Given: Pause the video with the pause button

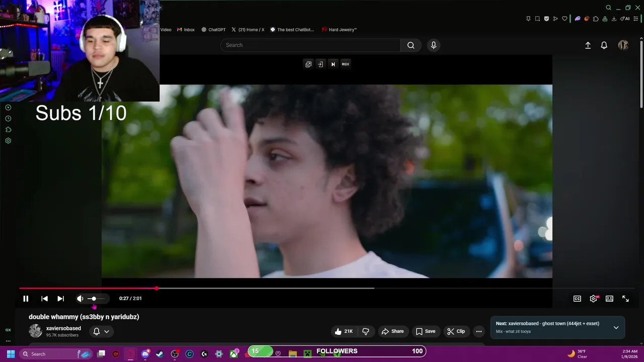Looking at the screenshot, I should coord(26,299).
